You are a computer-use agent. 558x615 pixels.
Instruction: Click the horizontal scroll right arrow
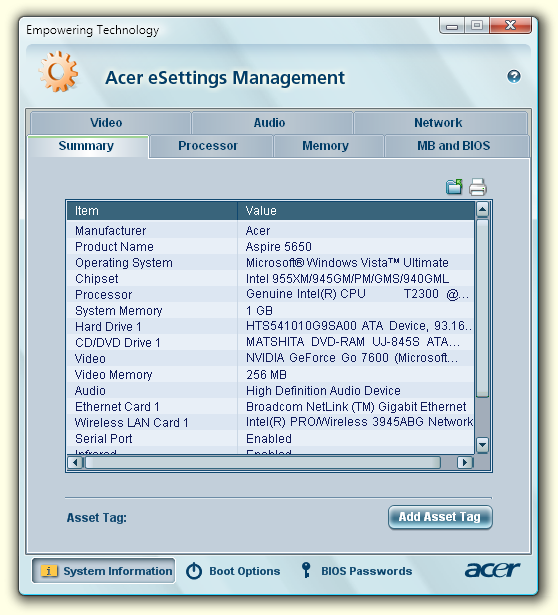(465, 462)
